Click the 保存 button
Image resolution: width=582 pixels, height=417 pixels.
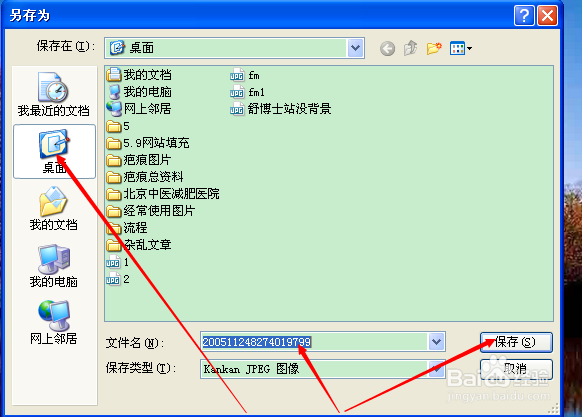coord(516,342)
